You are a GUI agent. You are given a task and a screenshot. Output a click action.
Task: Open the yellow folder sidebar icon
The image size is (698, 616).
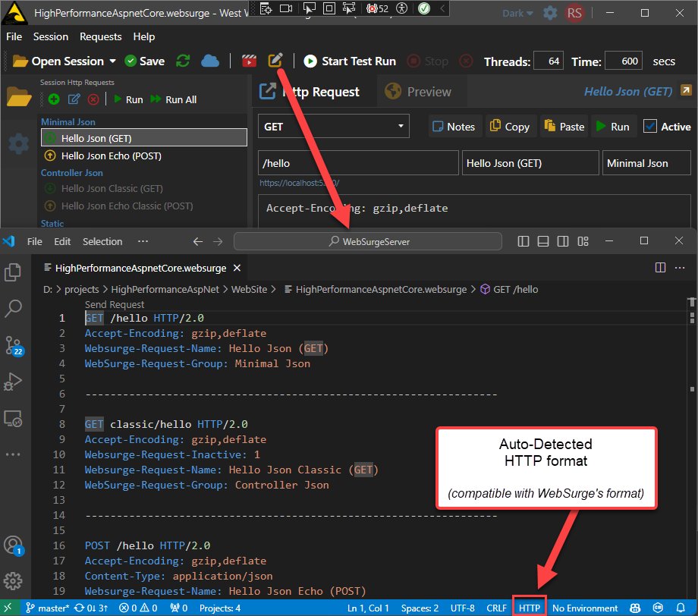(19, 97)
